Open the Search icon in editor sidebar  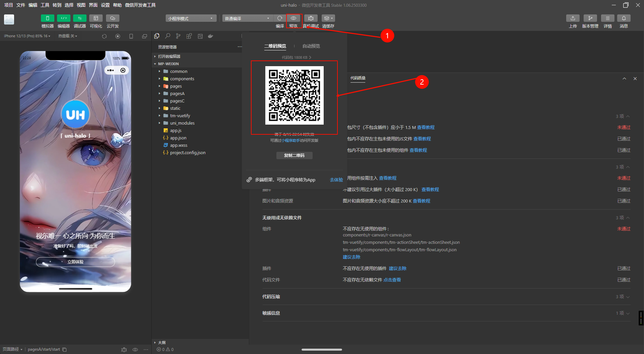tap(168, 36)
